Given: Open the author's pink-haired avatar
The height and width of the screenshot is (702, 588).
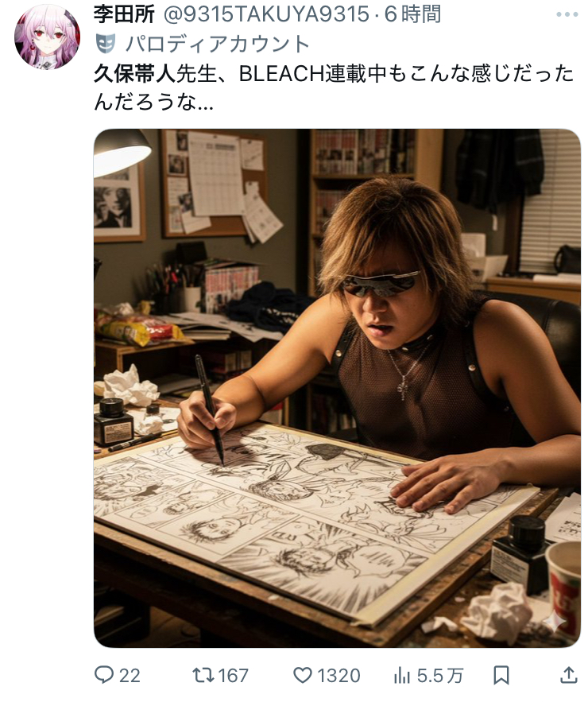Looking at the screenshot, I should point(48,37).
